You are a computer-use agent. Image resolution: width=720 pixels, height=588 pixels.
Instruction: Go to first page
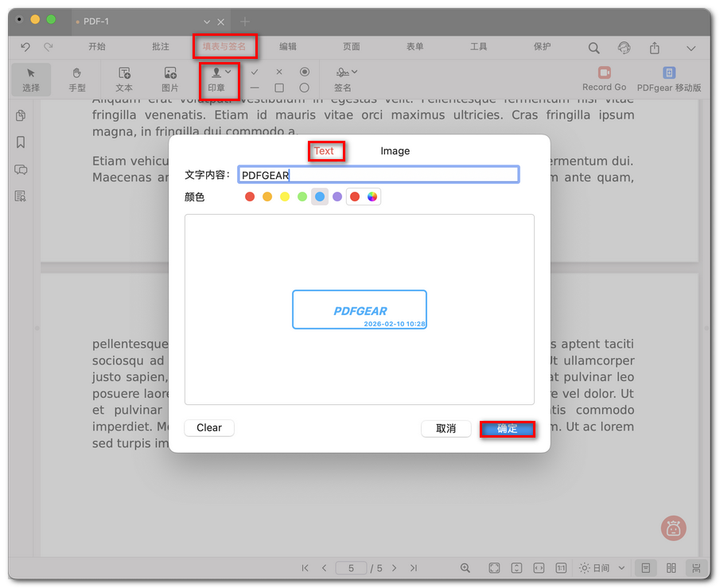click(305, 568)
